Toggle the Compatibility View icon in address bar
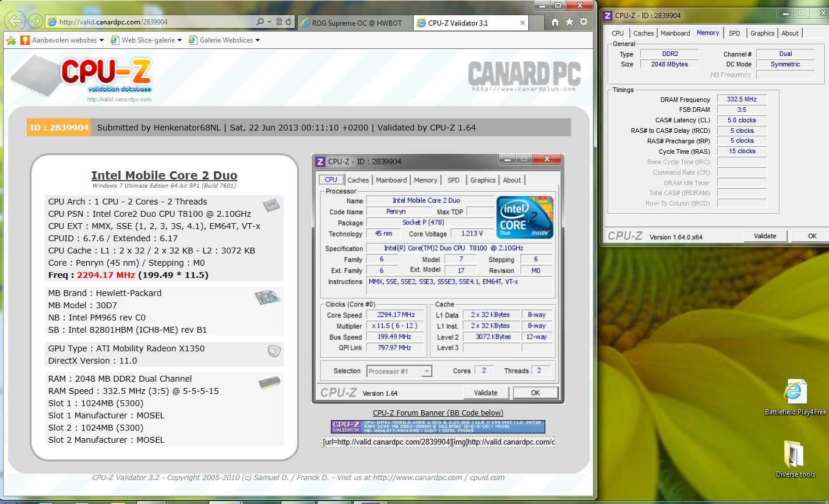The width and height of the screenshot is (829, 504). tap(278, 22)
